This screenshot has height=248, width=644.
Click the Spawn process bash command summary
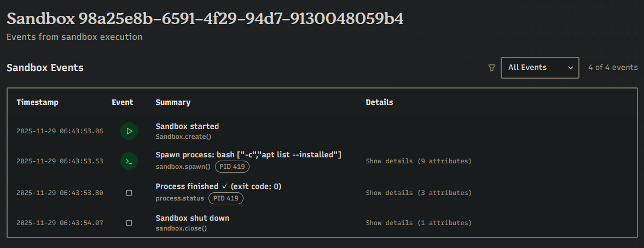[x=248, y=155]
